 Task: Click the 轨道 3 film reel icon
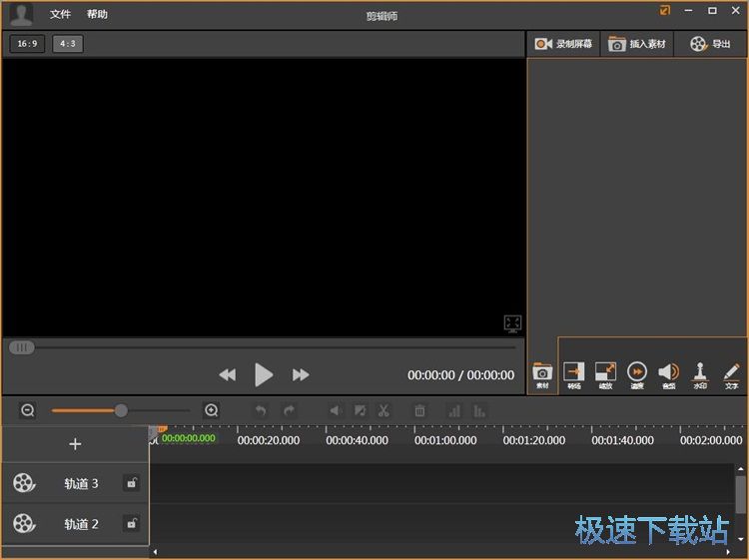[24, 483]
